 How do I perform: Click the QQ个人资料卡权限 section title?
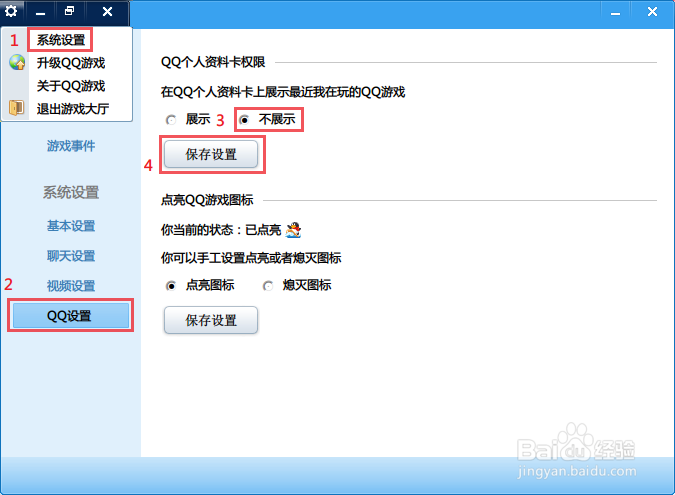click(213, 62)
